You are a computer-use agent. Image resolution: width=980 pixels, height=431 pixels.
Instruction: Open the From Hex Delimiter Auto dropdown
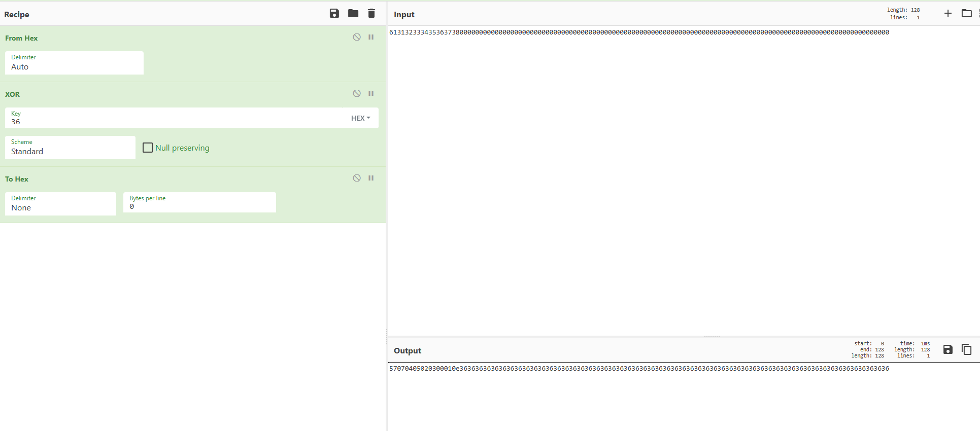tap(74, 63)
